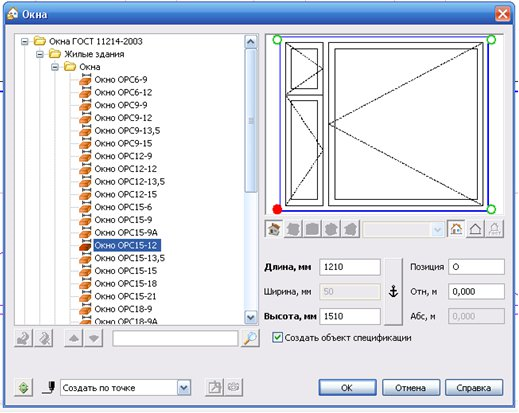
Task: Select the colored house view icon below preview
Action: click(x=274, y=229)
